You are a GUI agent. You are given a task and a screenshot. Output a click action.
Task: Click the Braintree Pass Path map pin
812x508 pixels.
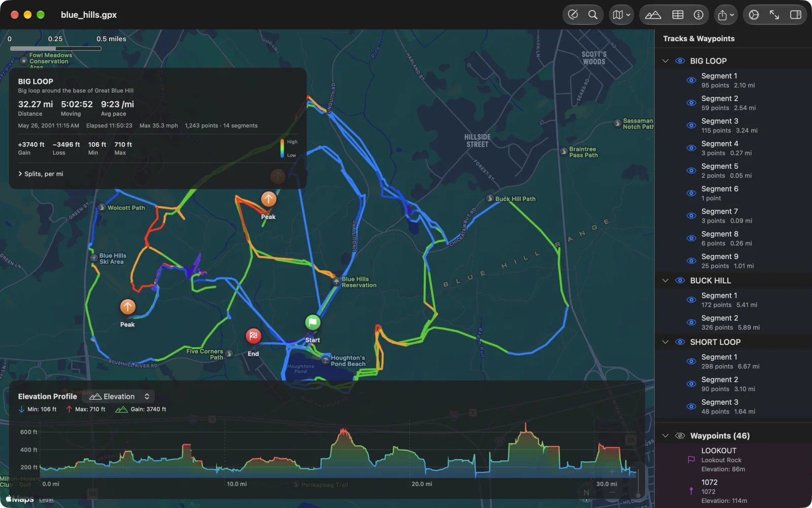tap(564, 151)
